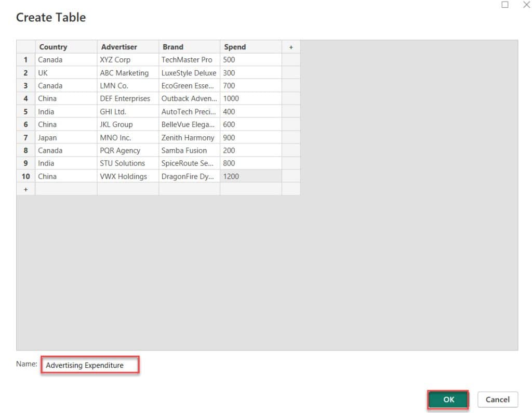Click the Canada cell in row 1
Image resolution: width=532 pixels, height=413 pixels.
tap(66, 60)
